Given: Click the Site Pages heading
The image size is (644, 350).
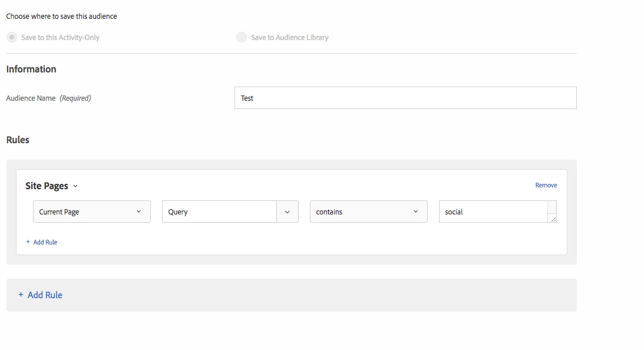Looking at the screenshot, I should (x=47, y=186).
